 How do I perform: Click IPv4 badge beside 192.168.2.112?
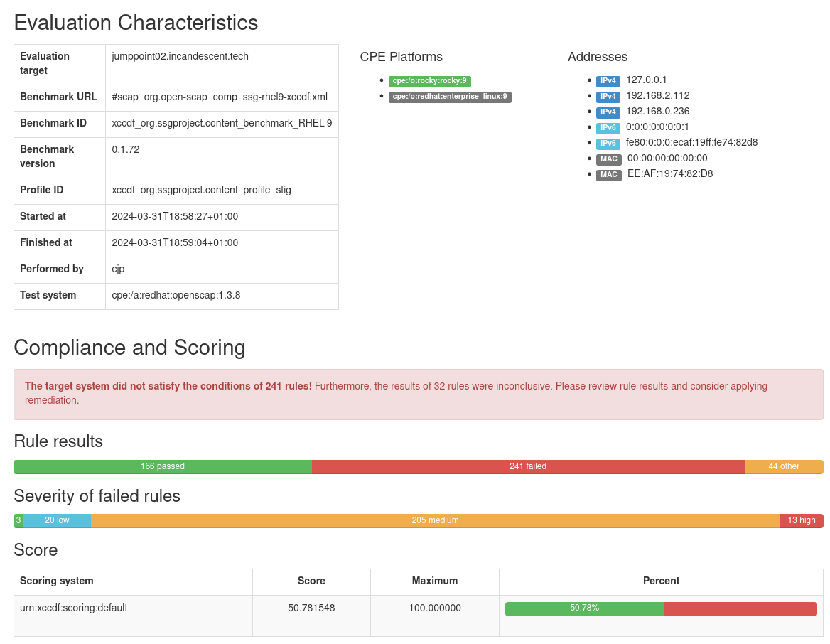coord(608,97)
